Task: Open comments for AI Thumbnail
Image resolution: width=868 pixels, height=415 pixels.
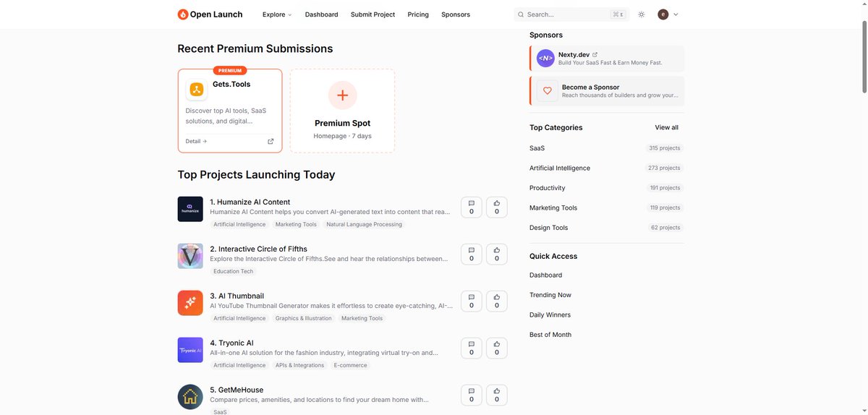Action: pos(472,301)
